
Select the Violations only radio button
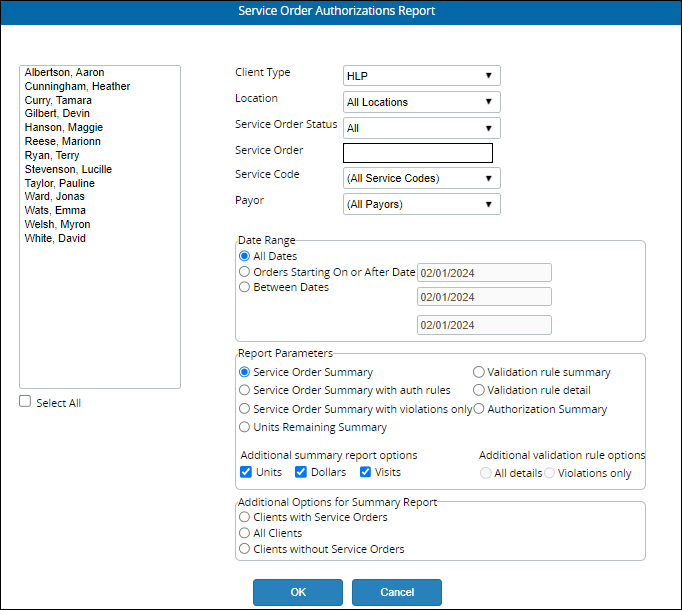tap(549, 473)
